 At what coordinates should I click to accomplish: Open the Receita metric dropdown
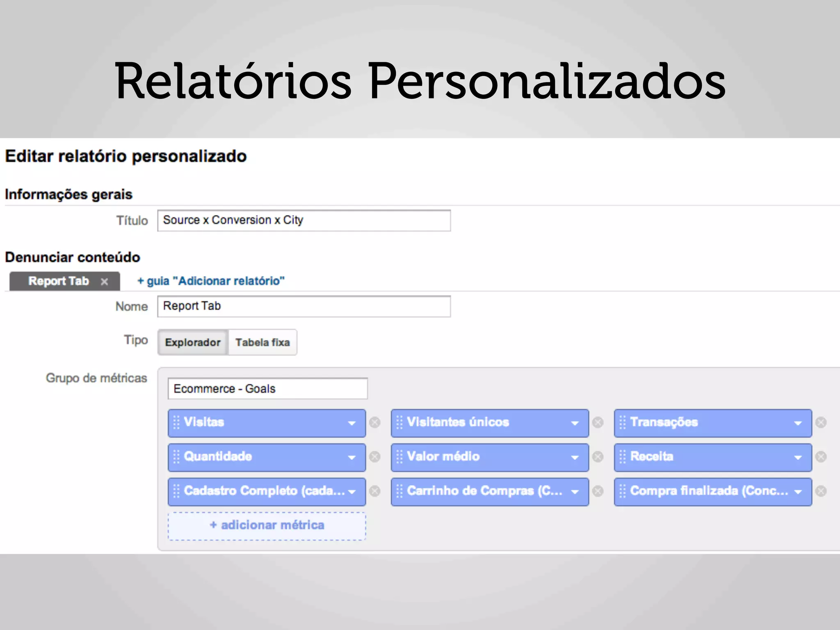798,458
